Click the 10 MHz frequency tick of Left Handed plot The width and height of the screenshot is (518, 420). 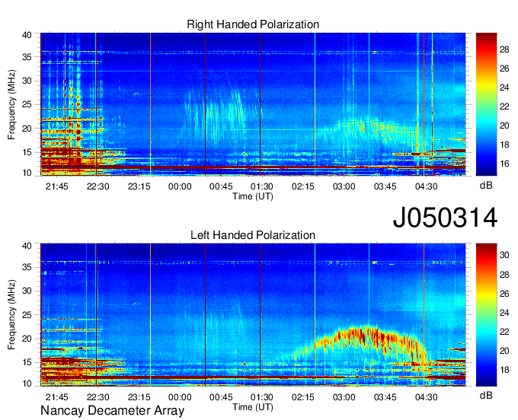[x=27, y=383]
